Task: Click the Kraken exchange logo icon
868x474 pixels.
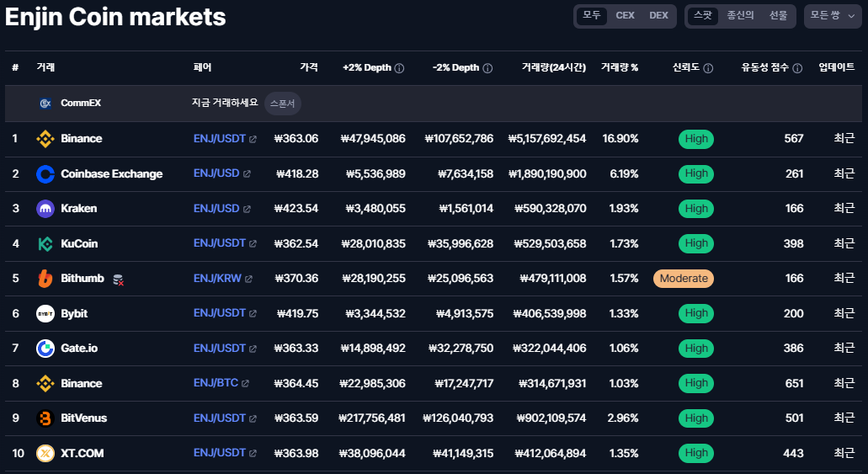Action: [45, 209]
